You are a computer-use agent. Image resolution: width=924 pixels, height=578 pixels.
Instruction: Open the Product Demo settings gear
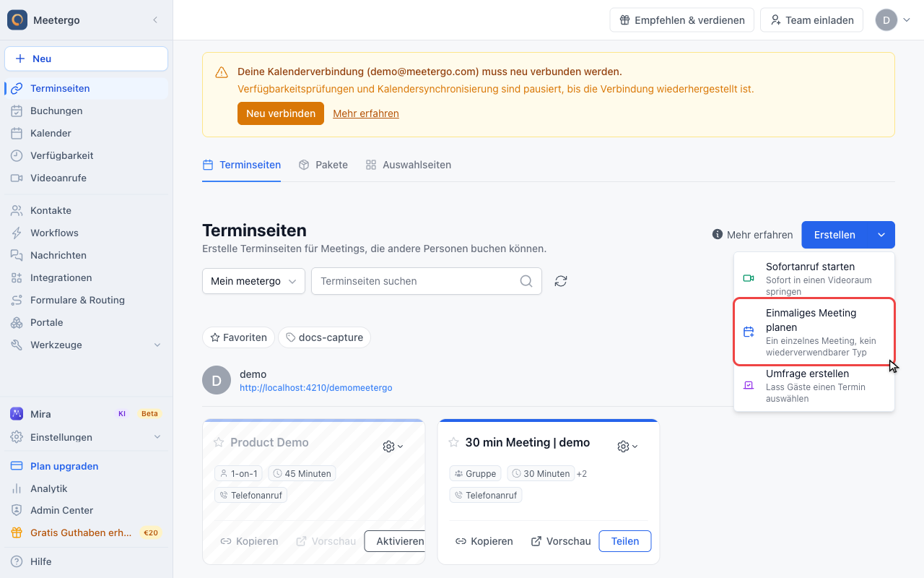393,447
